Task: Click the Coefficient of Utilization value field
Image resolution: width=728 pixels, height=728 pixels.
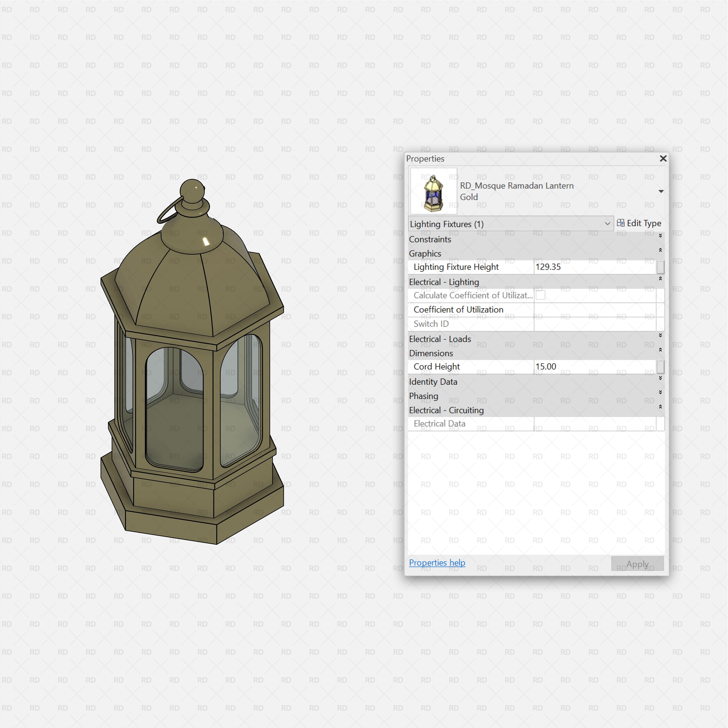Action: 599,309
